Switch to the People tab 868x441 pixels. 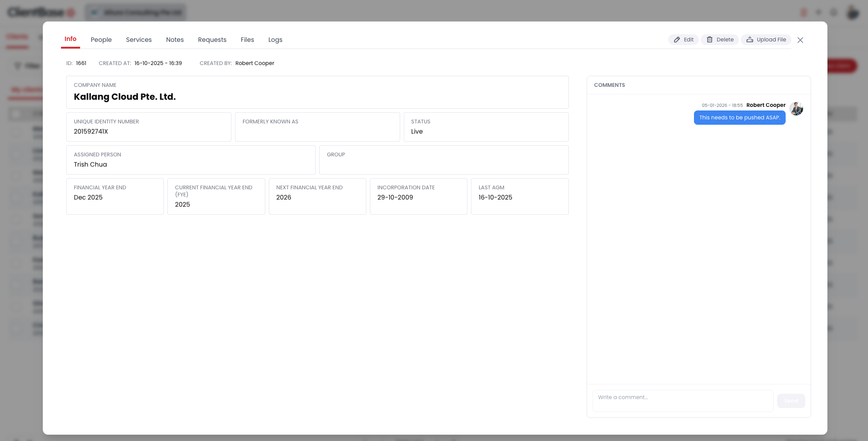coord(101,40)
